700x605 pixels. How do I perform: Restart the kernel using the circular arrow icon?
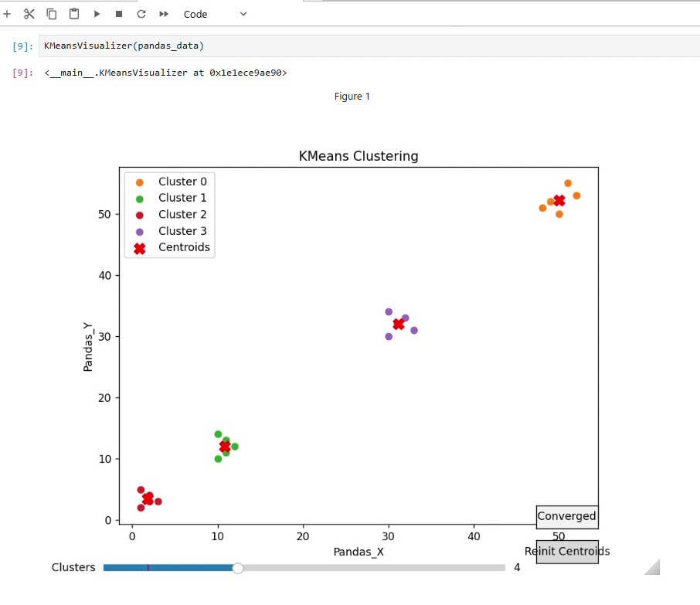[x=140, y=13]
